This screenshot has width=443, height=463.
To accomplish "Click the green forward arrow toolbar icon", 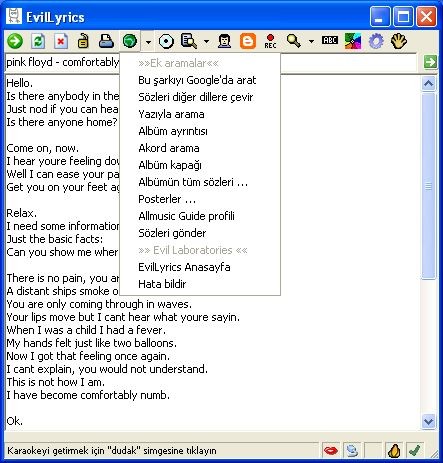I will click(x=15, y=41).
